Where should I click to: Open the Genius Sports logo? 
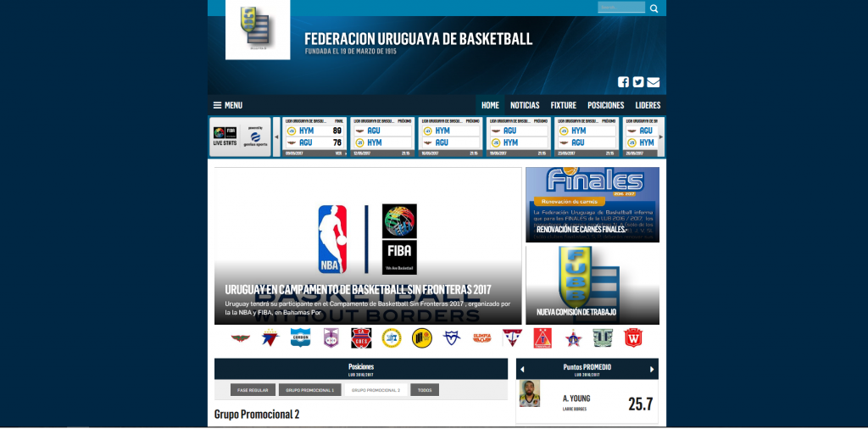(255, 136)
